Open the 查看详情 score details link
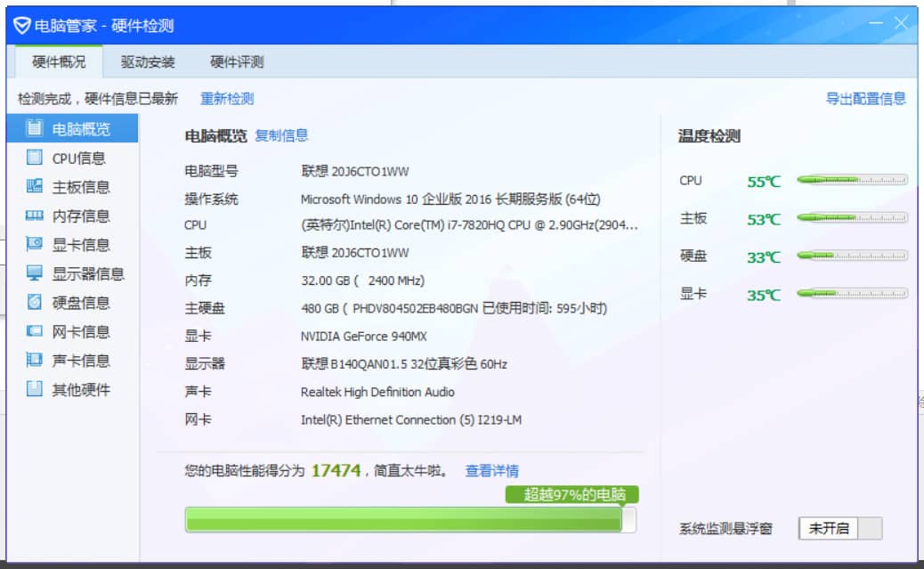The image size is (924, 569). (492, 470)
